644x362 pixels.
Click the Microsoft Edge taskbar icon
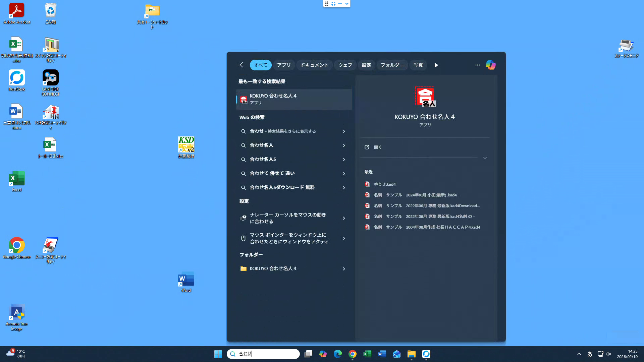(338, 354)
